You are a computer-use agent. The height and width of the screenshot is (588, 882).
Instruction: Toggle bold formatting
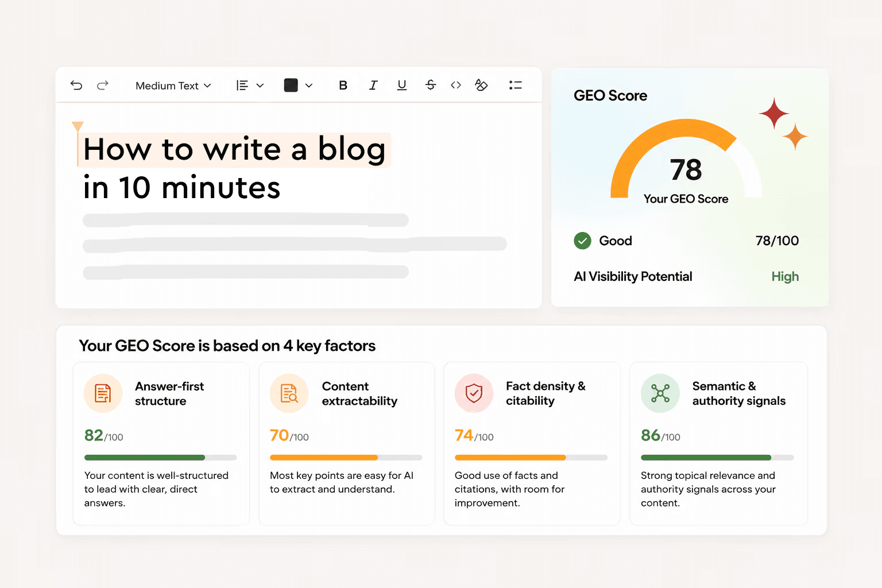tap(343, 86)
